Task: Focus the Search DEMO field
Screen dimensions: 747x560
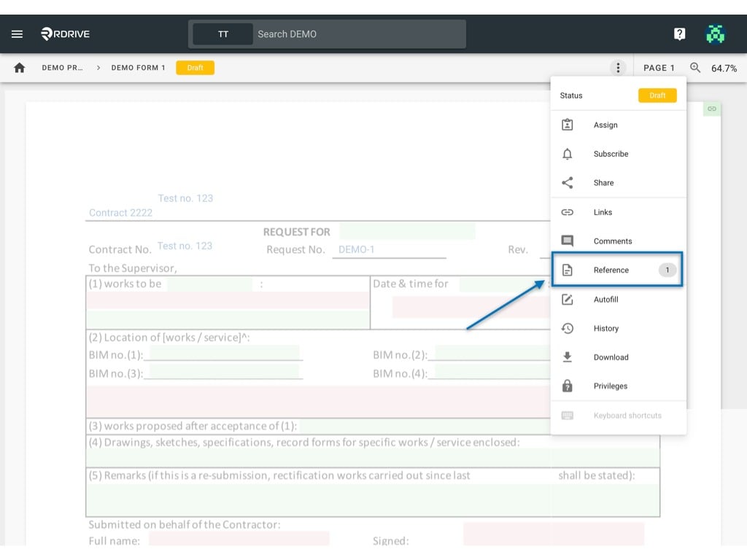Action: tap(360, 34)
